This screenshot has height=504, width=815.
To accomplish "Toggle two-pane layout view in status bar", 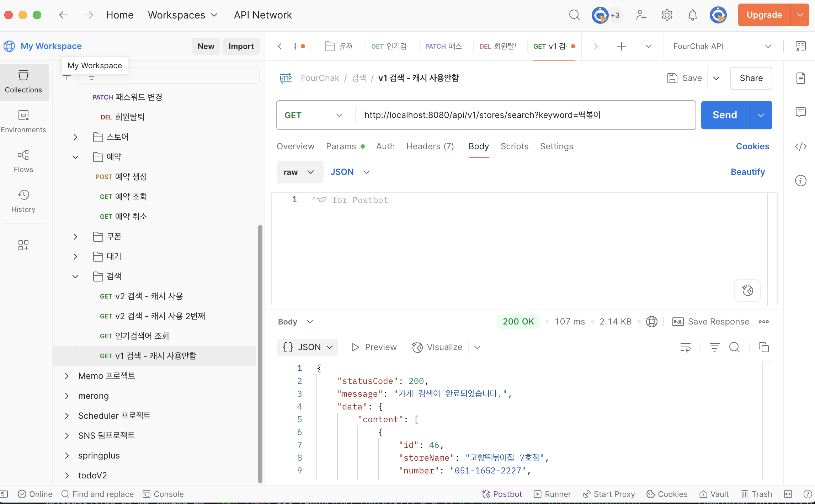I will pyautogui.click(x=788, y=494).
